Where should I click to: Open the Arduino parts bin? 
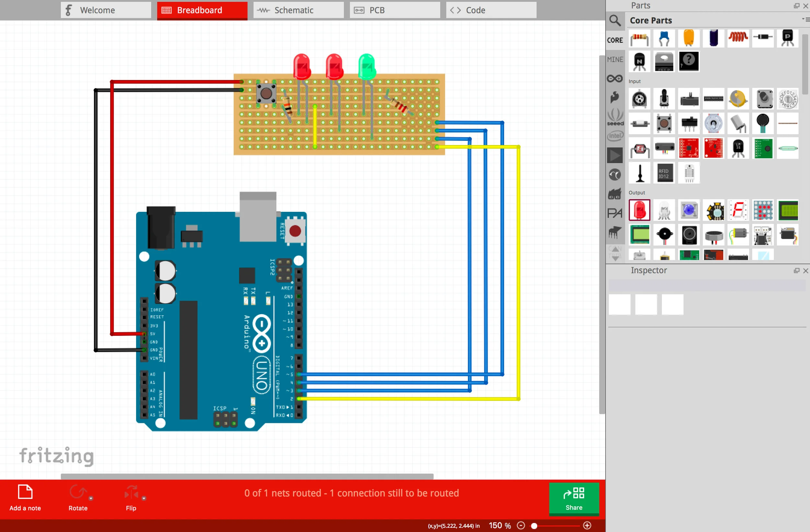click(615, 79)
